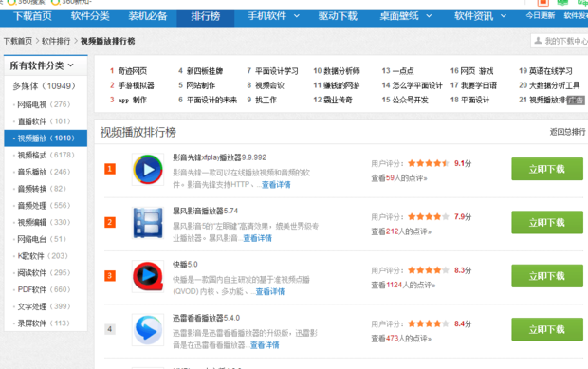
Task: Download 暴风影音 with 立即下载 button
Action: [x=547, y=222]
